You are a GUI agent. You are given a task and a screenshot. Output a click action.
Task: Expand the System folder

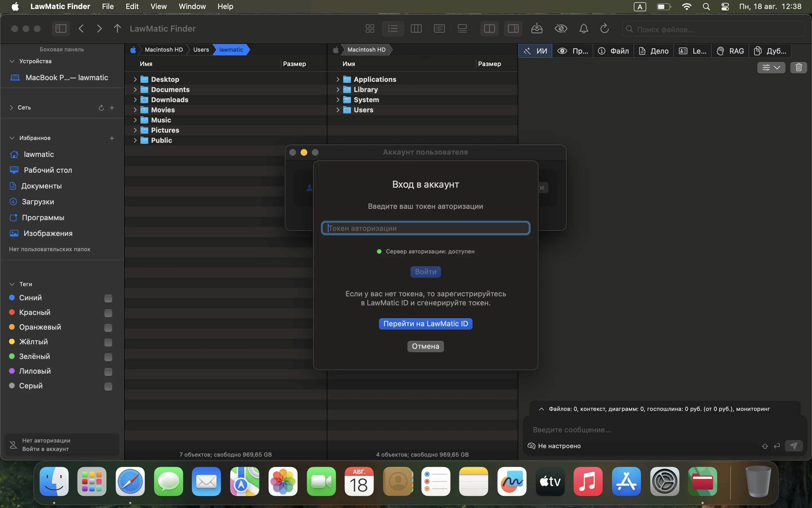(x=338, y=100)
